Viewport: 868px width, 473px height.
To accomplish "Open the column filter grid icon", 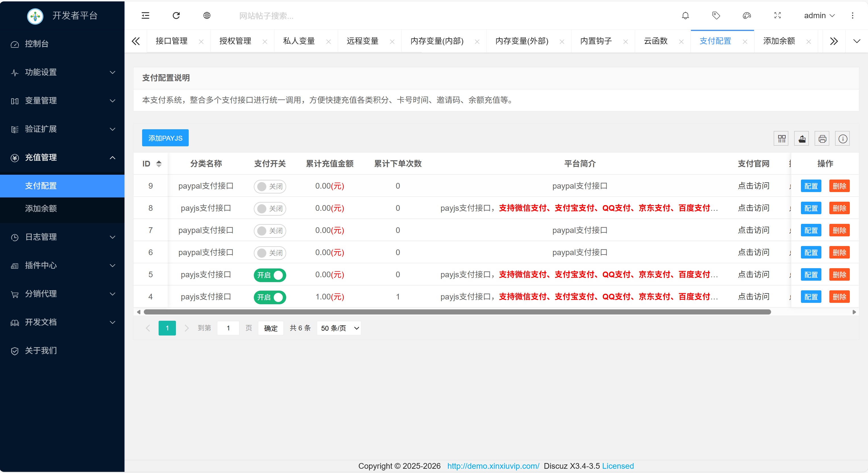I will pyautogui.click(x=781, y=138).
